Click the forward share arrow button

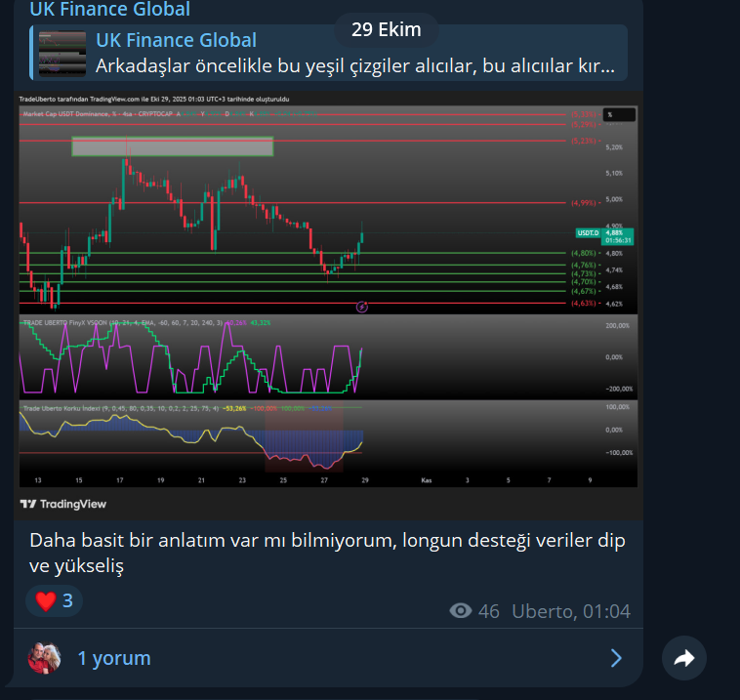point(683,658)
